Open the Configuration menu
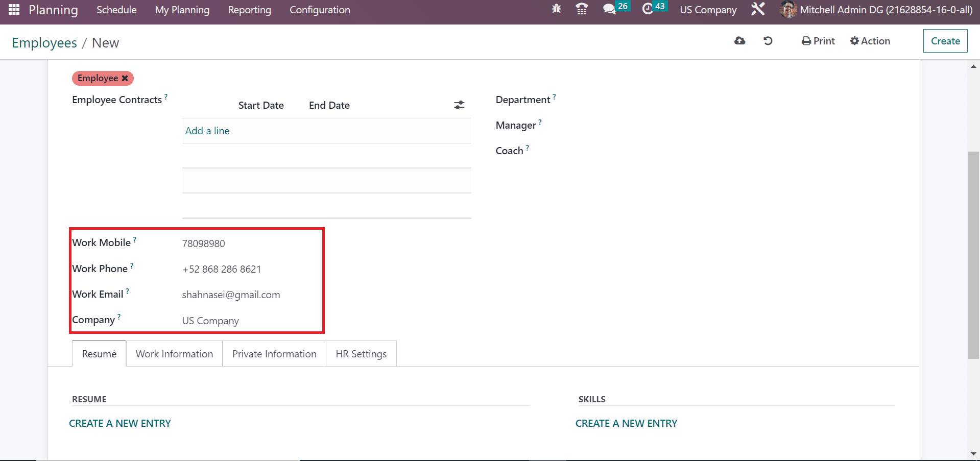 click(x=320, y=10)
